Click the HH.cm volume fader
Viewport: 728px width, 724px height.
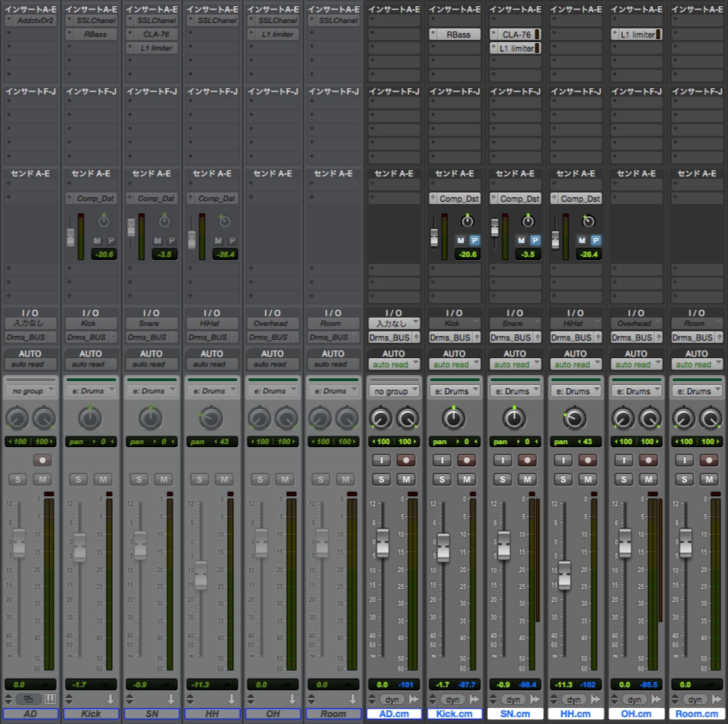point(564,575)
